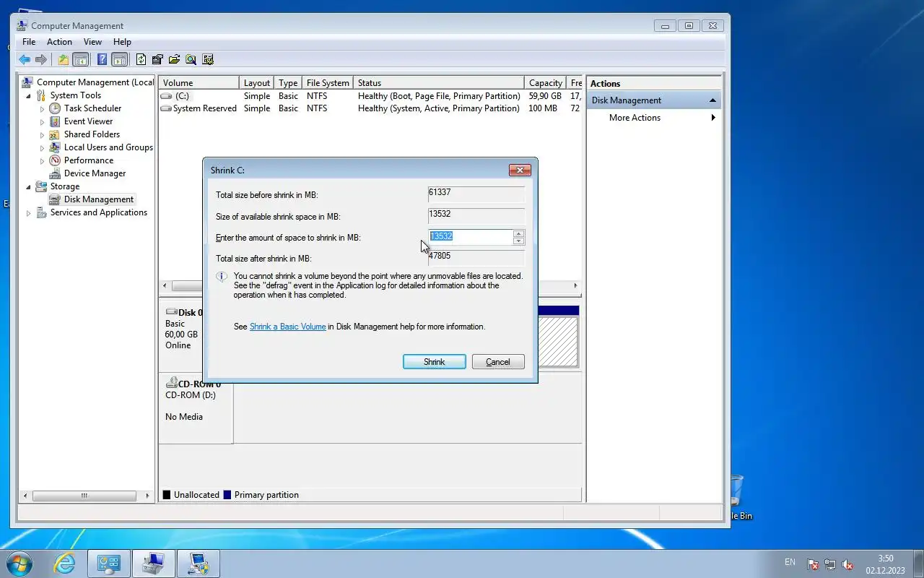Toggle the Show/Hide Console Tree icon
Viewport: 924px width, 578px height.
(x=81, y=60)
